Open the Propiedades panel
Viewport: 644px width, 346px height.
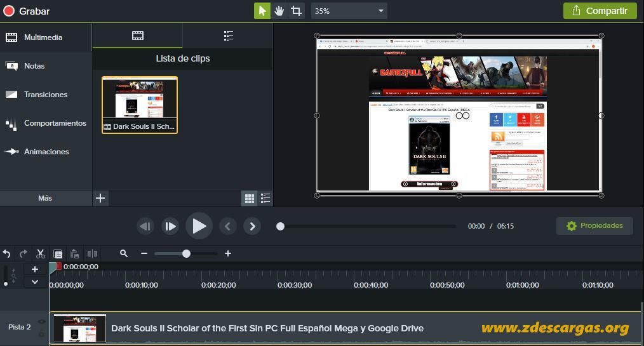594,226
